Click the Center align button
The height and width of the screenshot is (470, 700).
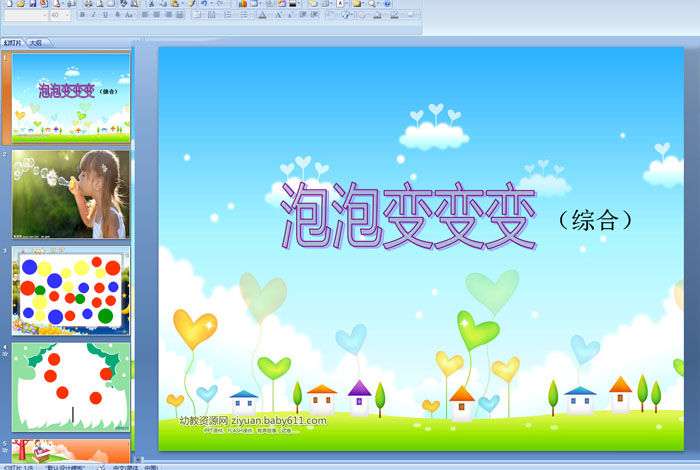(157, 15)
